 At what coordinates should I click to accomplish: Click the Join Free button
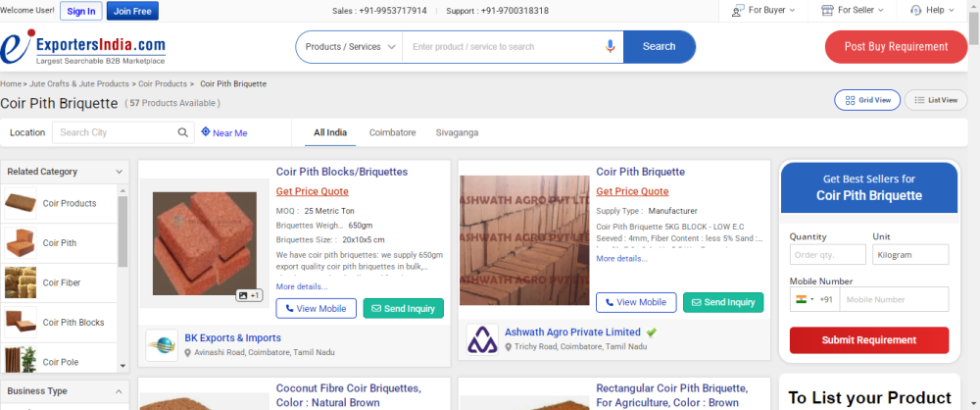[x=132, y=11]
